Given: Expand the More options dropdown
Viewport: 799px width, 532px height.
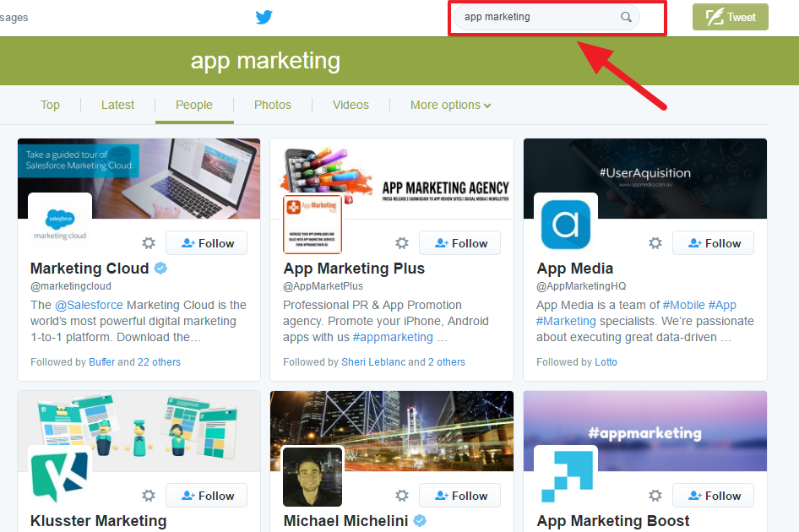Looking at the screenshot, I should [450, 105].
